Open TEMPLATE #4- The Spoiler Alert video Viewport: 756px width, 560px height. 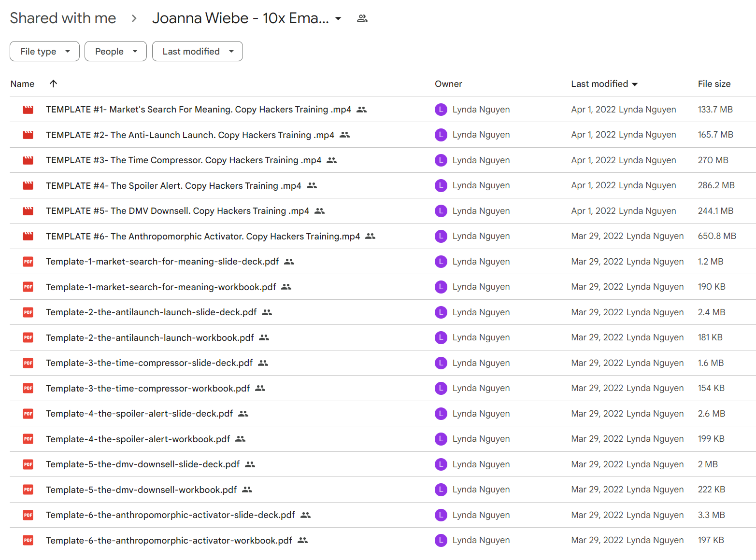click(173, 185)
